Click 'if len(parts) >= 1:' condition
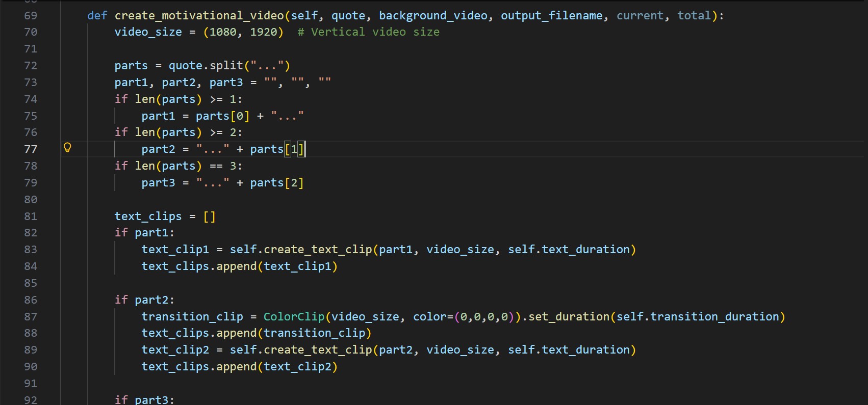The image size is (868, 405). (x=178, y=99)
